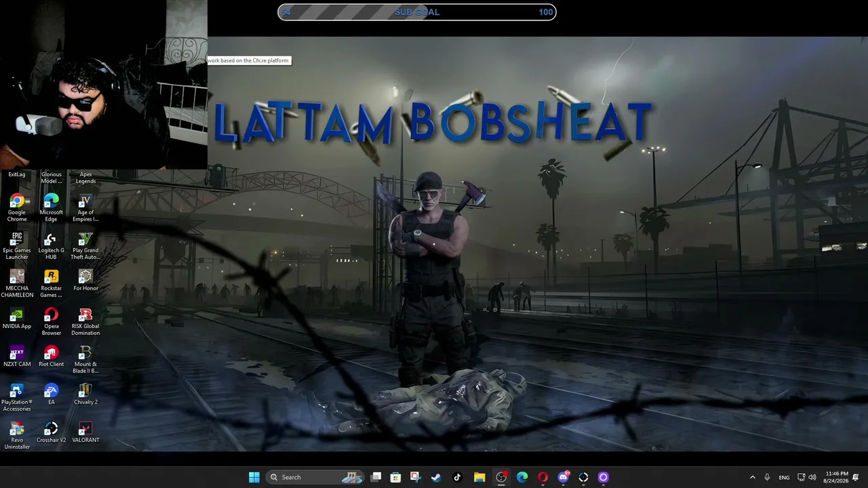Click the microphone tray icon
This screenshot has height=488, width=868.
click(767, 477)
